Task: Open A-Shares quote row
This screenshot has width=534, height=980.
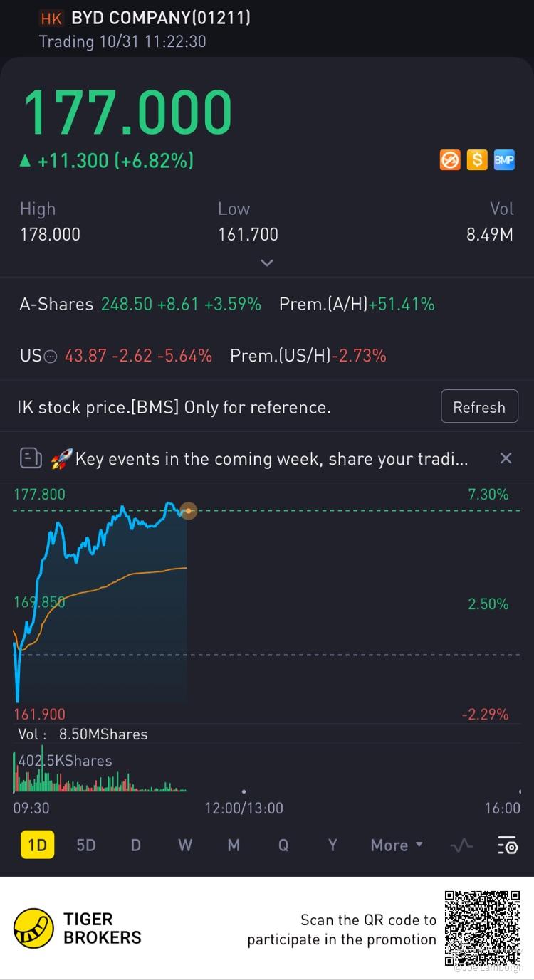Action: pos(140,305)
